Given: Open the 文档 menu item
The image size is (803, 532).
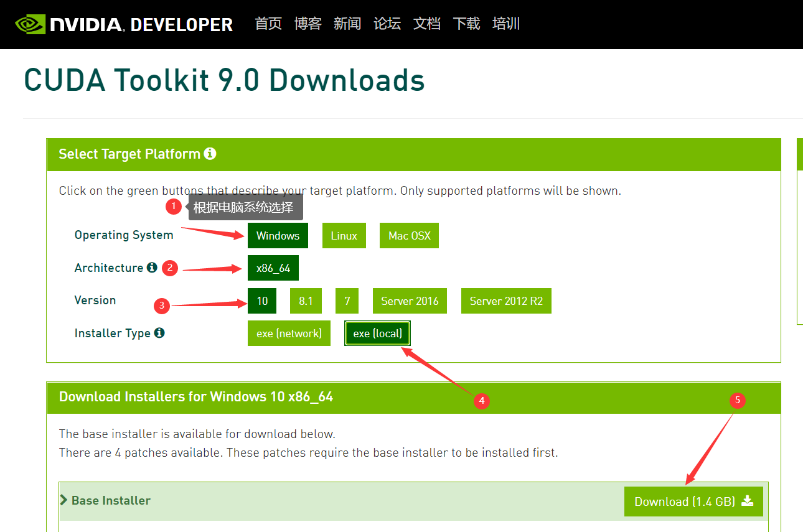Looking at the screenshot, I should tap(427, 24).
